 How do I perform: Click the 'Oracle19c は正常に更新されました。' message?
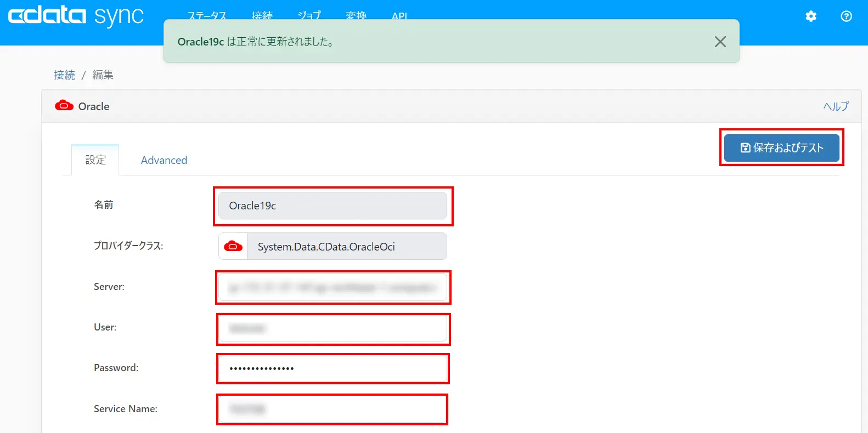[256, 42]
